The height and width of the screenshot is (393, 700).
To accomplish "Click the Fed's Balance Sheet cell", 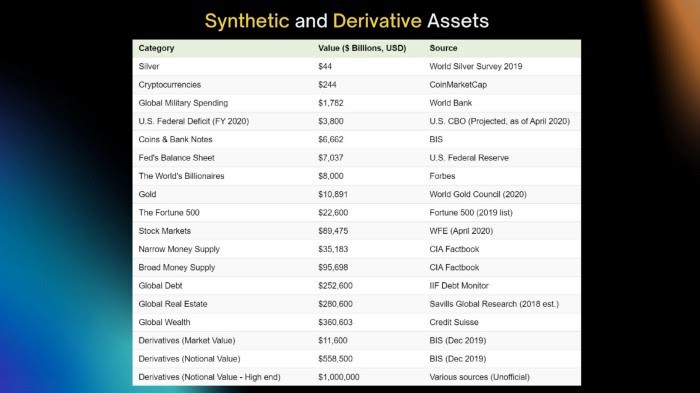I will tap(176, 158).
